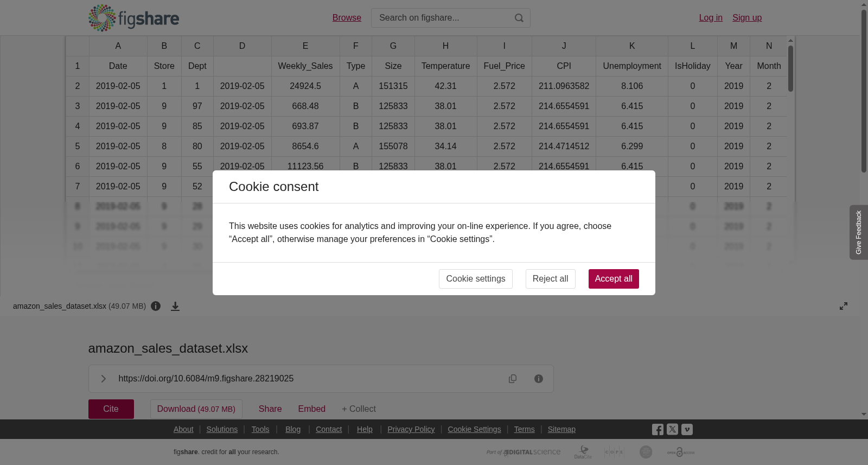Click the search magnifier icon
The image size is (868, 465).
click(x=519, y=18)
